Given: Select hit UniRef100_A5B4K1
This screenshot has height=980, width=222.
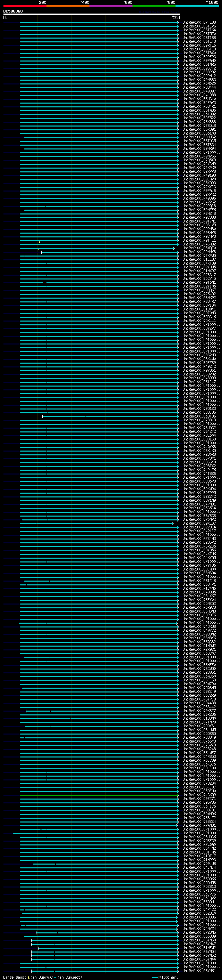Looking at the screenshot, I should pyautogui.click(x=199, y=106).
